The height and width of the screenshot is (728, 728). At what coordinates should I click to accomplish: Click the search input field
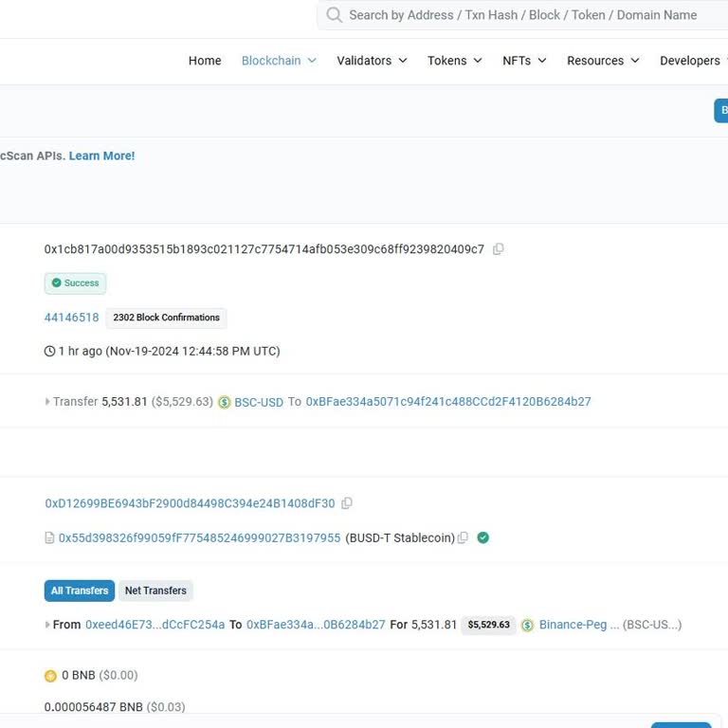tap(523, 15)
